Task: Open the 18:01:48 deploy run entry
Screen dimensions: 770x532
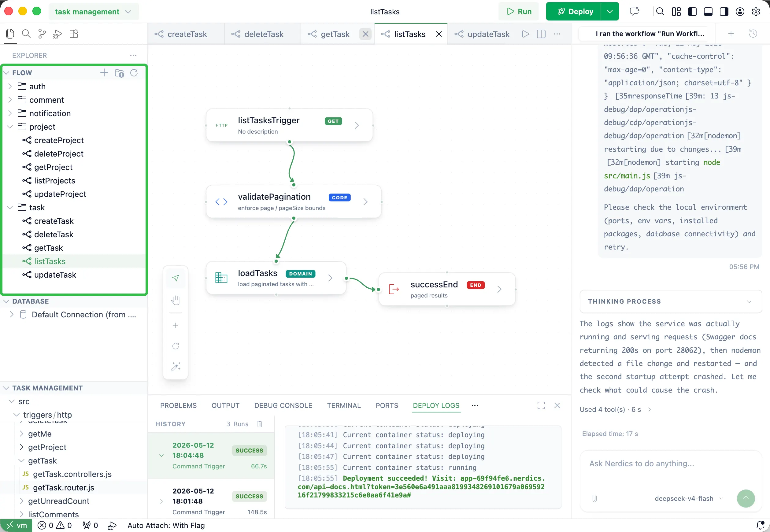Action: coord(211,501)
